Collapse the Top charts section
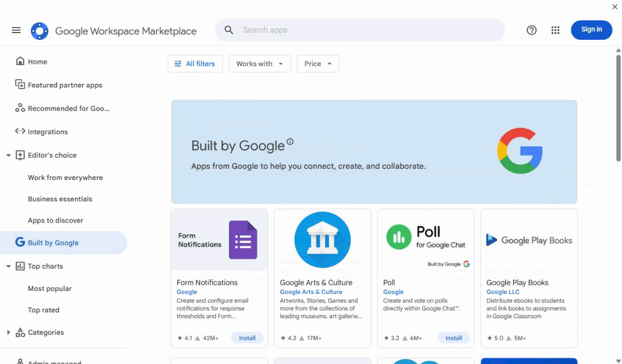Viewport: 622px width, 364px height. 8,266
